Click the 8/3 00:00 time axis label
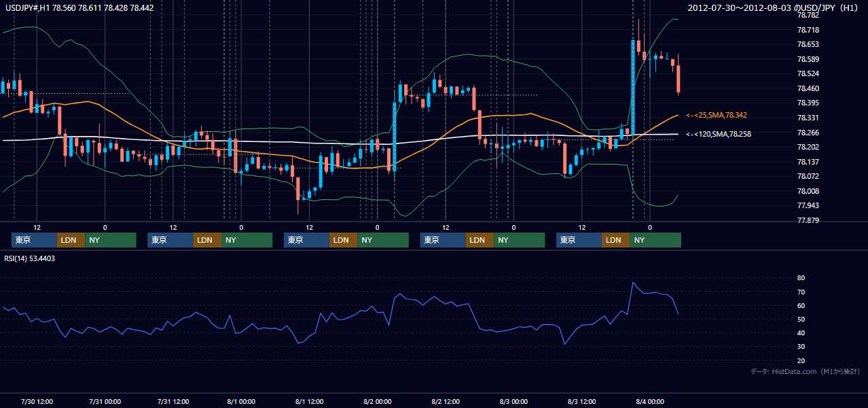868x408 pixels. pyautogui.click(x=513, y=401)
